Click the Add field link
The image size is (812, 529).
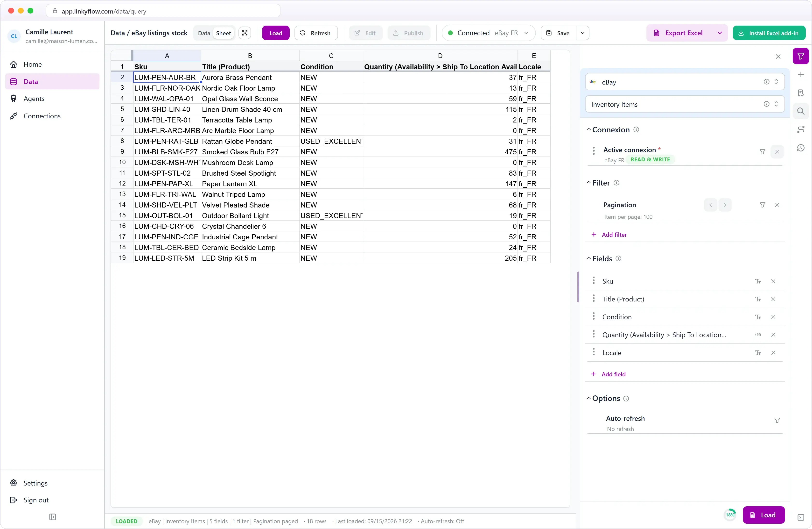pyautogui.click(x=608, y=374)
